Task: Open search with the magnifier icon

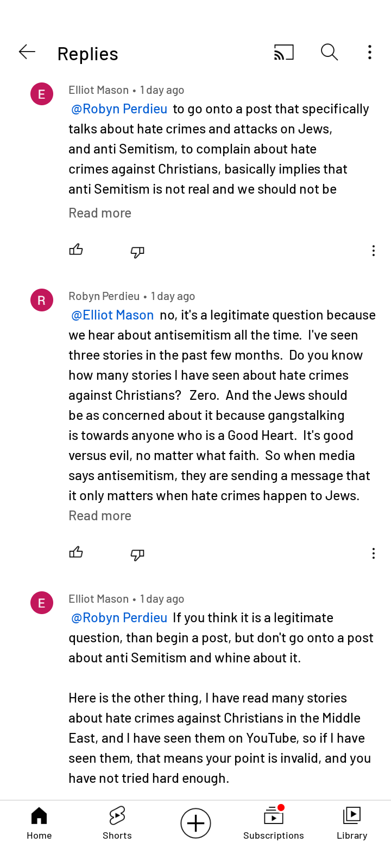Action: tap(329, 52)
